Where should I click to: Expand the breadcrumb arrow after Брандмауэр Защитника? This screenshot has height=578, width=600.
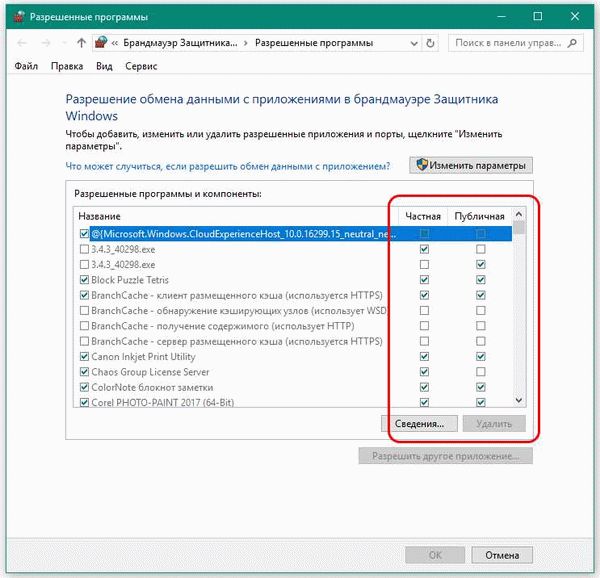tap(246, 43)
